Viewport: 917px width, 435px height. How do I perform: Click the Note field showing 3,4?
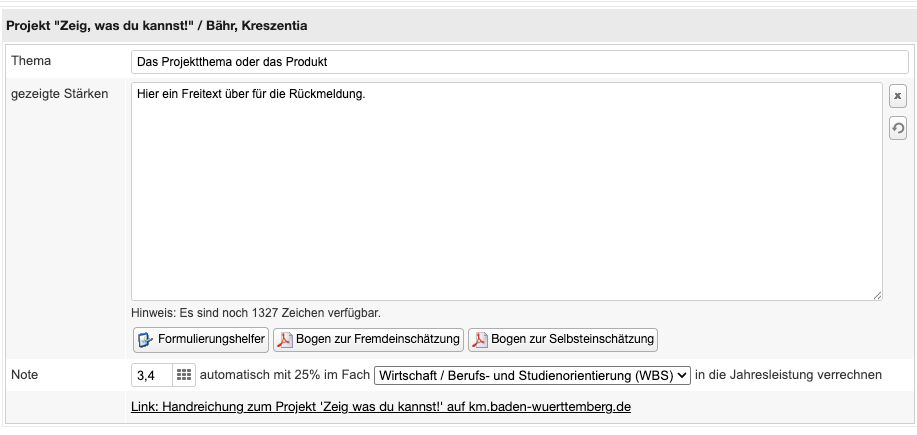tap(151, 375)
